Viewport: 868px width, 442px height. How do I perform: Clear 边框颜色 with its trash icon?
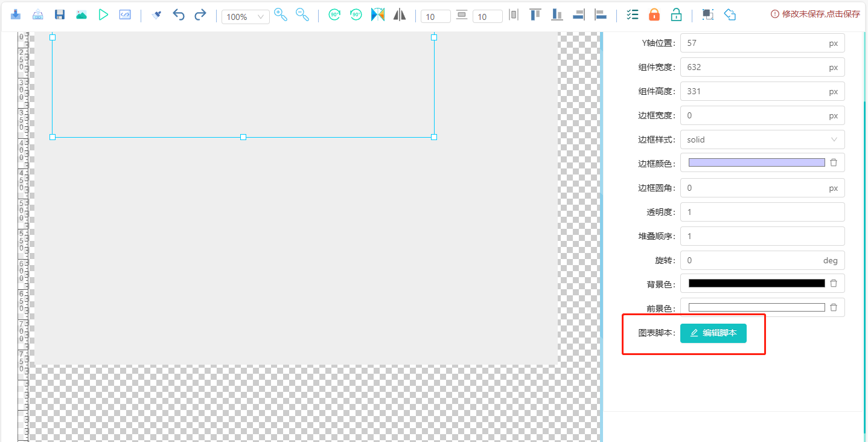tap(834, 162)
